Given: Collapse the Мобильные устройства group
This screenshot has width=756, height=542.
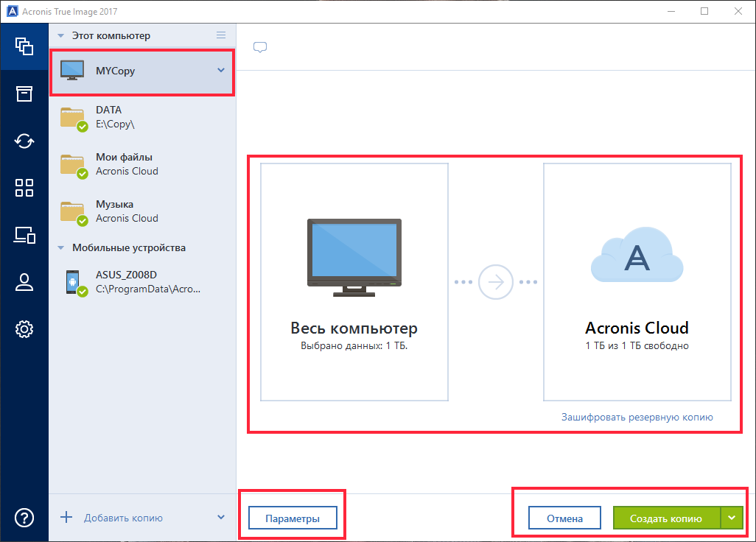Looking at the screenshot, I should 60,247.
